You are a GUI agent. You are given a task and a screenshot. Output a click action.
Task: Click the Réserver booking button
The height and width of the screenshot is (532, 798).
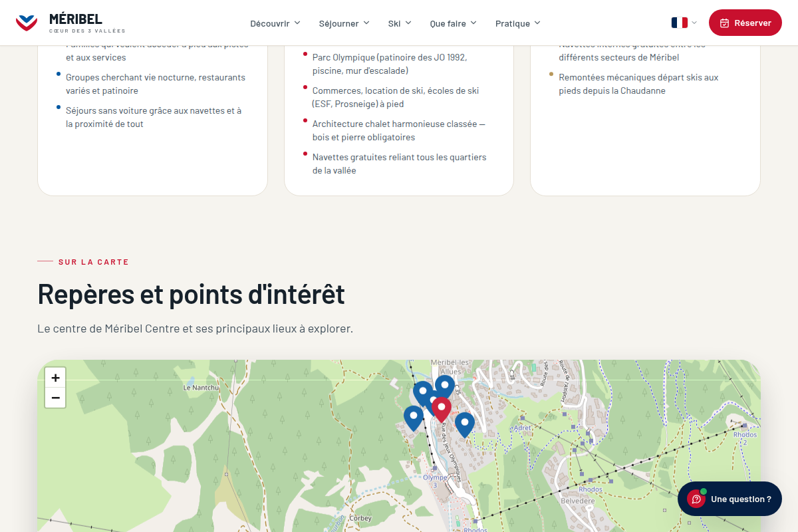tap(745, 23)
